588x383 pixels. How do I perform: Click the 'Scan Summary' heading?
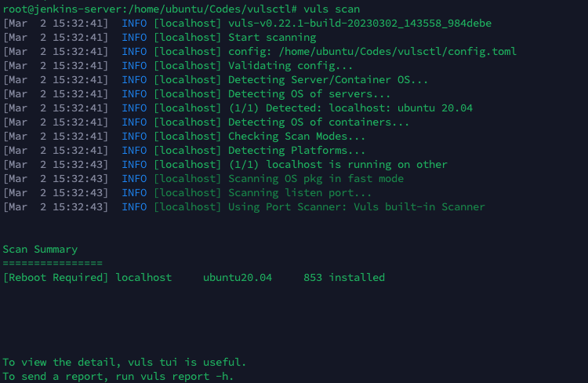tap(40, 250)
